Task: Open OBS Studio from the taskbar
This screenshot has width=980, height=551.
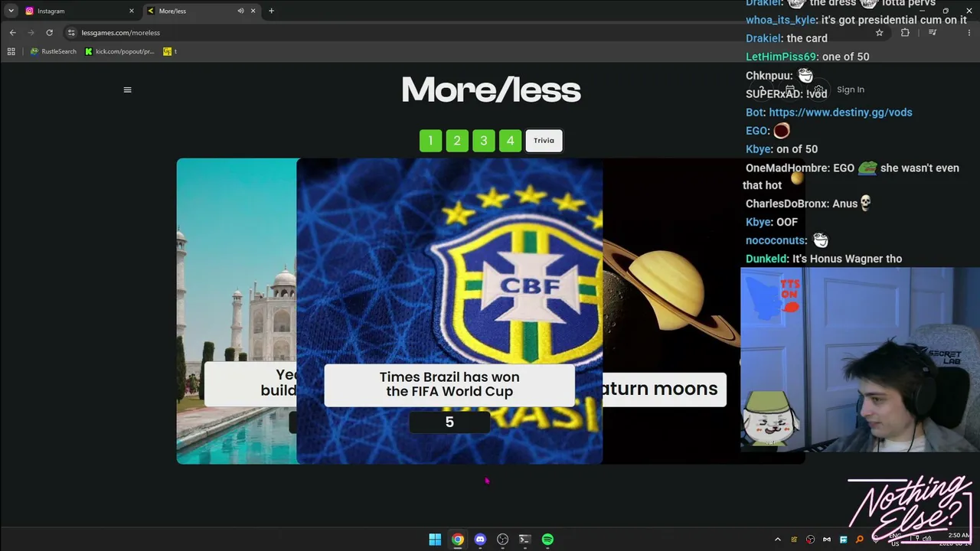Action: pyautogui.click(x=502, y=540)
